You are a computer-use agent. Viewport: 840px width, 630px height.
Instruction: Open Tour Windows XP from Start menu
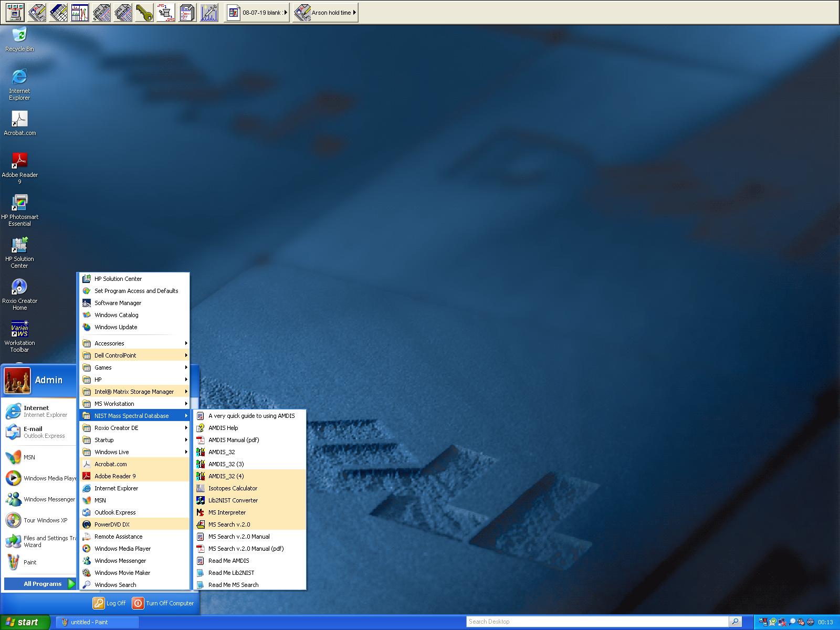(39, 520)
